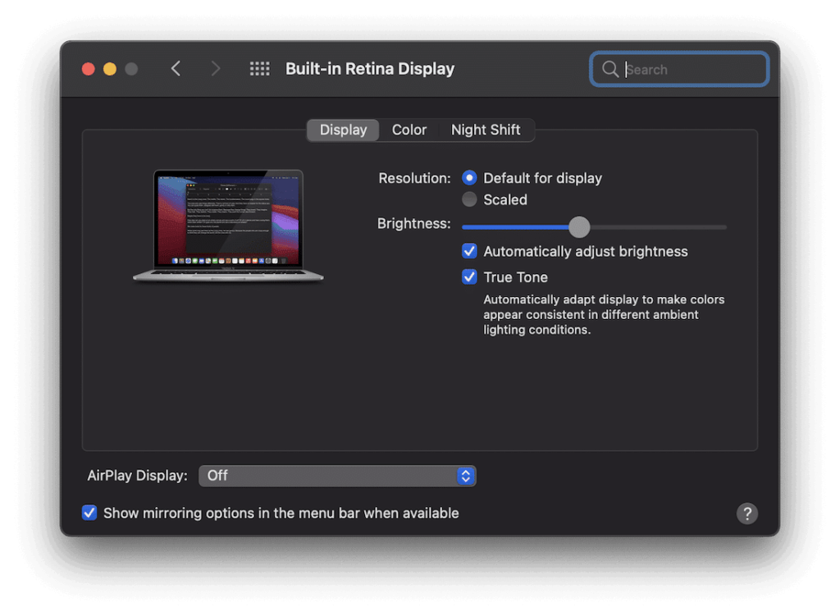Switch to the Night Shift tab
This screenshot has height=616, width=840.
click(486, 130)
